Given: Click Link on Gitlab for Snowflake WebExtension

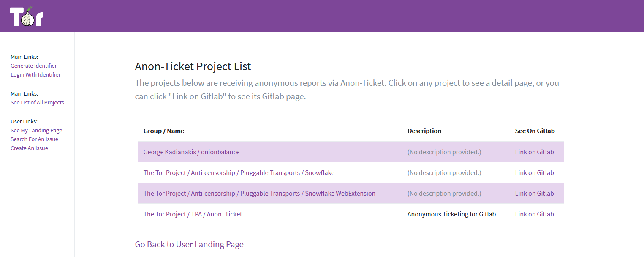Looking at the screenshot, I should tap(534, 193).
